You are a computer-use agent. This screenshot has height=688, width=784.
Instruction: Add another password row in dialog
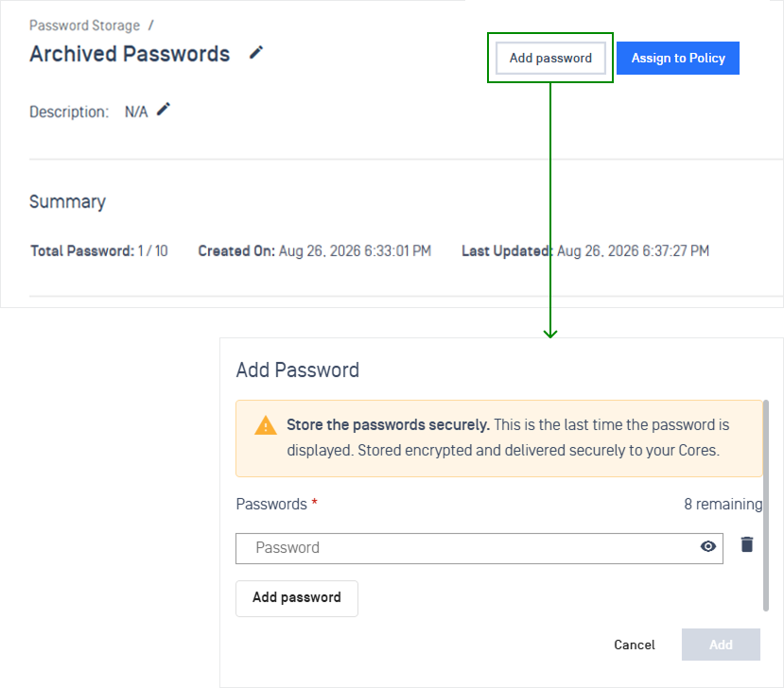(x=297, y=598)
